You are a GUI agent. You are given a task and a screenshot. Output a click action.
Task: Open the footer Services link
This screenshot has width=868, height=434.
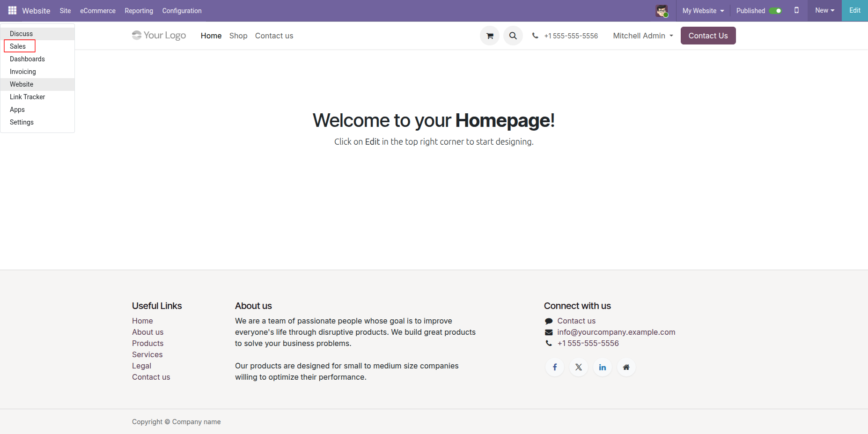click(x=147, y=354)
